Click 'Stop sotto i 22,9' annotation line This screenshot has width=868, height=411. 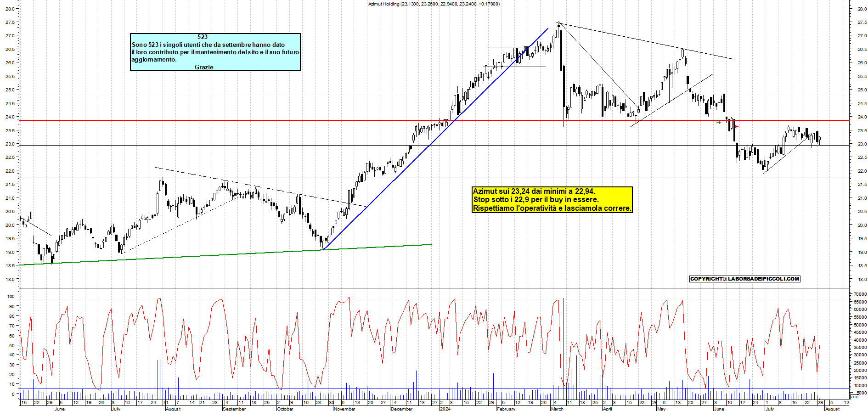tap(536, 199)
